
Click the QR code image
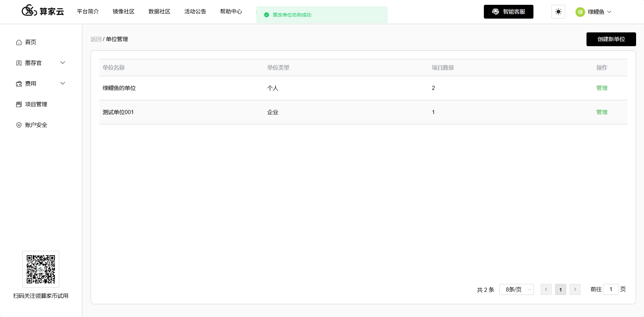point(41,269)
